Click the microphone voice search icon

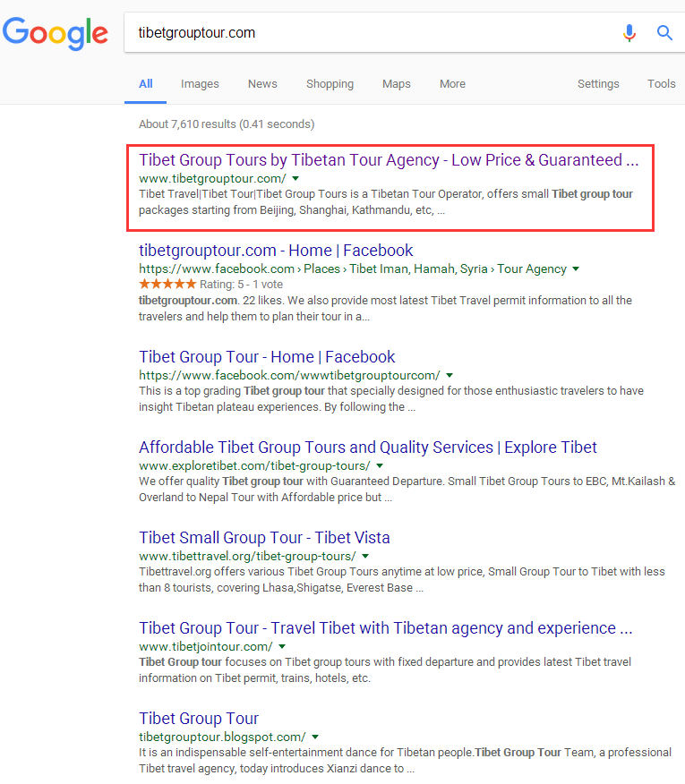point(629,33)
